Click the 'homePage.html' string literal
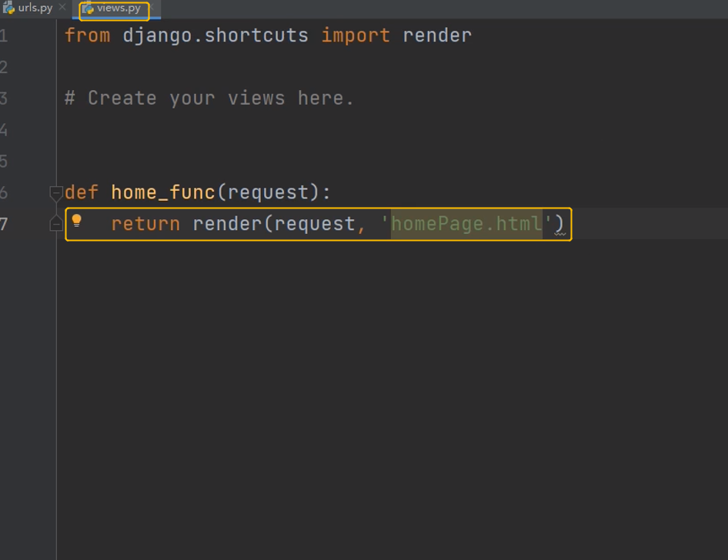This screenshot has height=560, width=728. coord(466,224)
